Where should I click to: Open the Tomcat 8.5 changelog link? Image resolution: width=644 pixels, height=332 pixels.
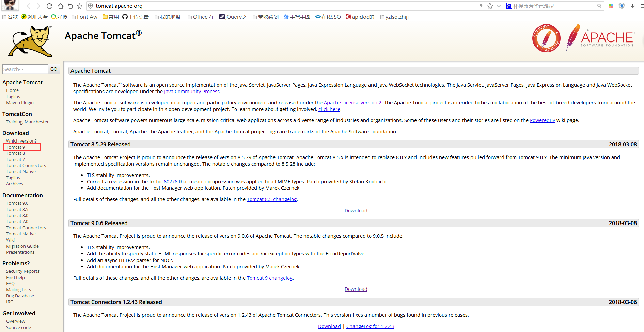pos(272,199)
